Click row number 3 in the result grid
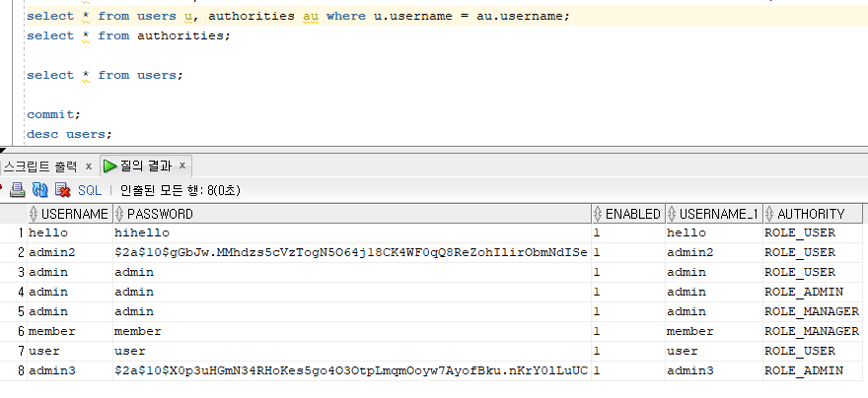The image size is (868, 398). pos(21,272)
